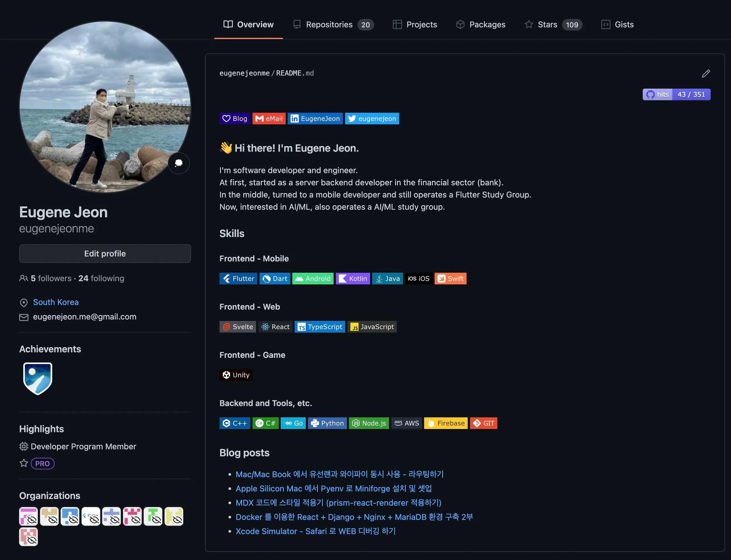Open the LinkedIn EugeneJeon badge

[x=315, y=118]
